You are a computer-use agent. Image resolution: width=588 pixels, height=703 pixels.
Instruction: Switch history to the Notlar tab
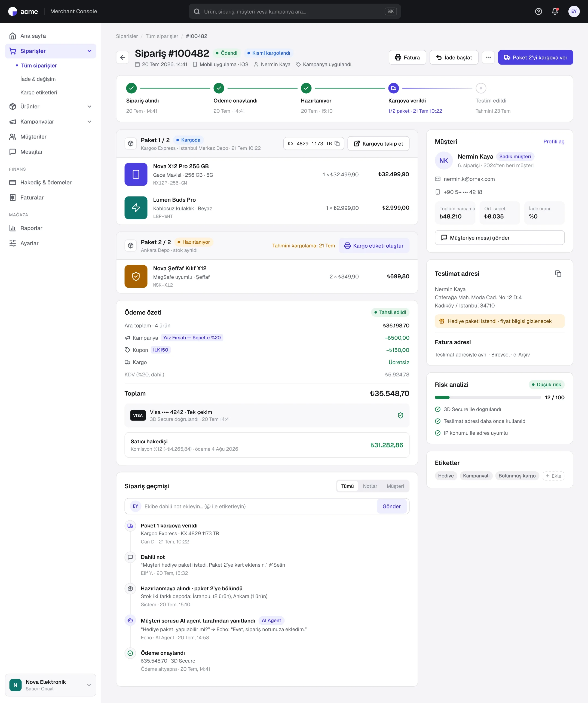(x=370, y=486)
